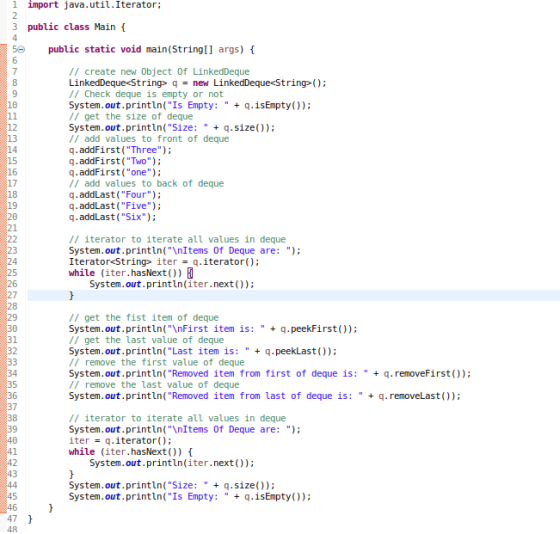
Task: Click comment 'get the fist item of deque'
Action: [144, 318]
